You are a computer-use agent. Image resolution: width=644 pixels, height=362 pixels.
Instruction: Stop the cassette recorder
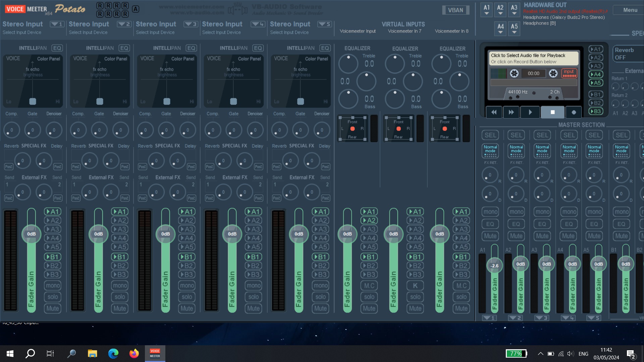pos(552,112)
